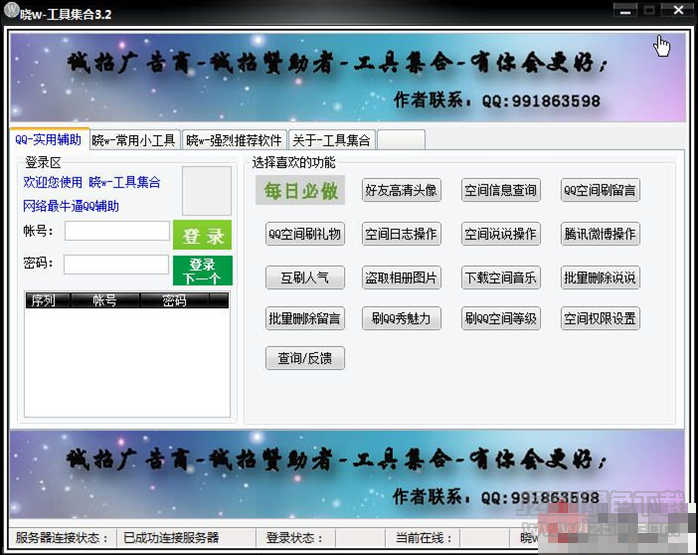Click the 密码 column header in list
Screen dimensions: 698x555
pyautogui.click(x=174, y=300)
